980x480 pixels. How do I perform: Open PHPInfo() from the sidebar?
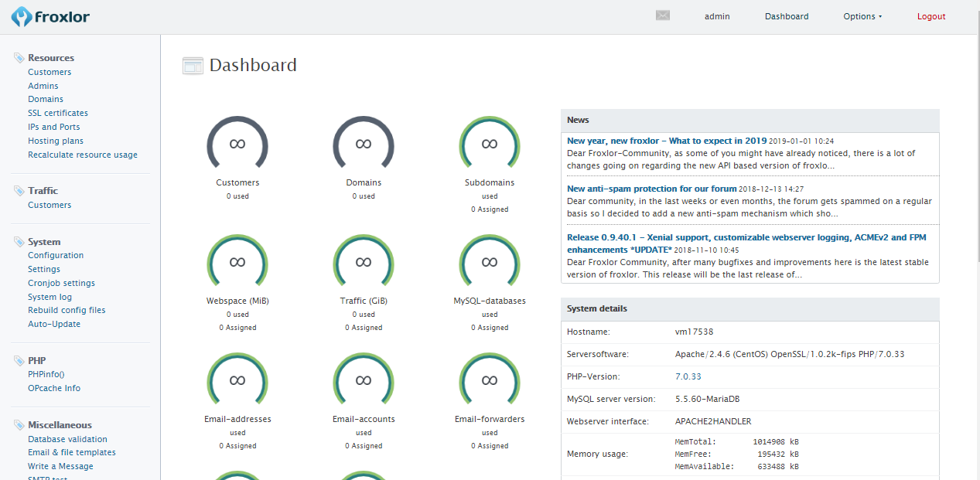click(46, 373)
